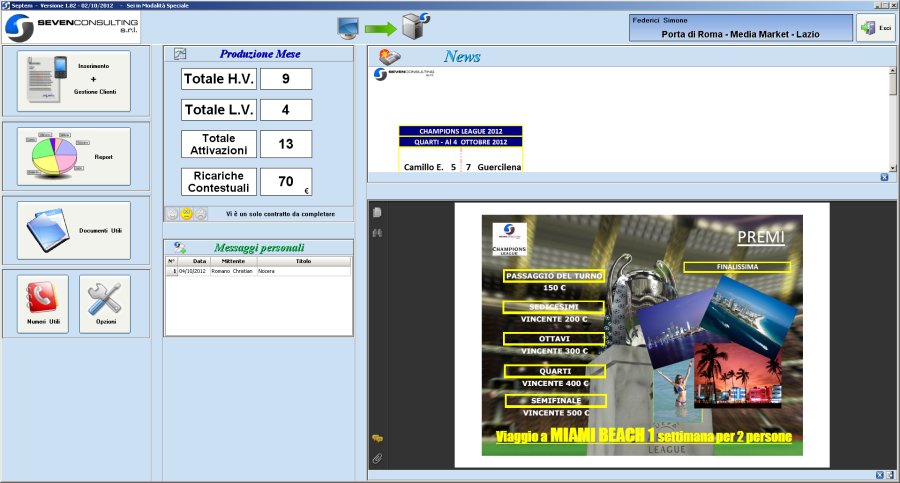Click the Titolo column header
The width and height of the screenshot is (900, 483).
pyautogui.click(x=303, y=261)
